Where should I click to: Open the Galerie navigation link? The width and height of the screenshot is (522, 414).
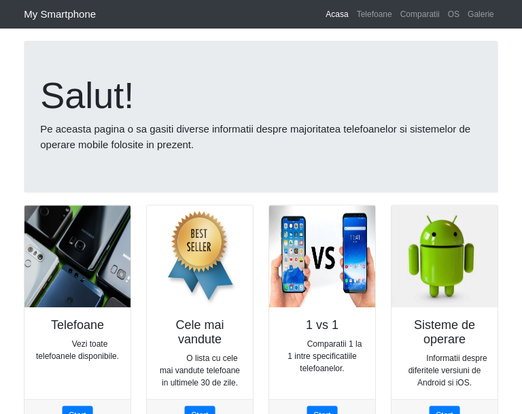[x=480, y=14]
